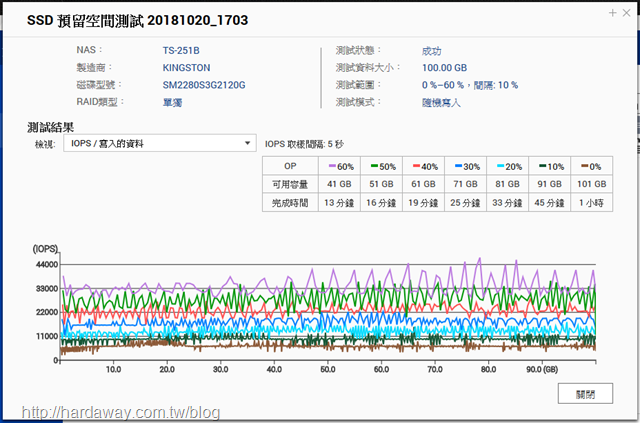
Task: Toggle the 0% brown legend series
Action: click(591, 167)
